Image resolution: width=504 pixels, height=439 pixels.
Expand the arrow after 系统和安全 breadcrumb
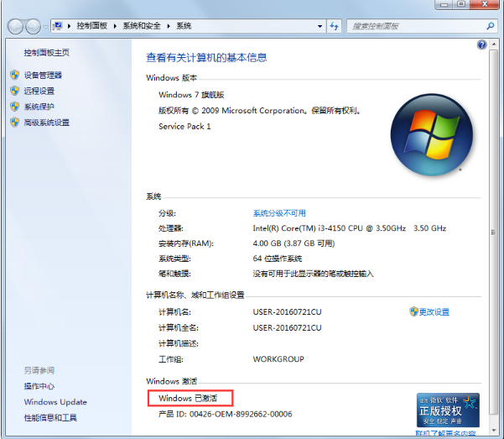coord(169,26)
